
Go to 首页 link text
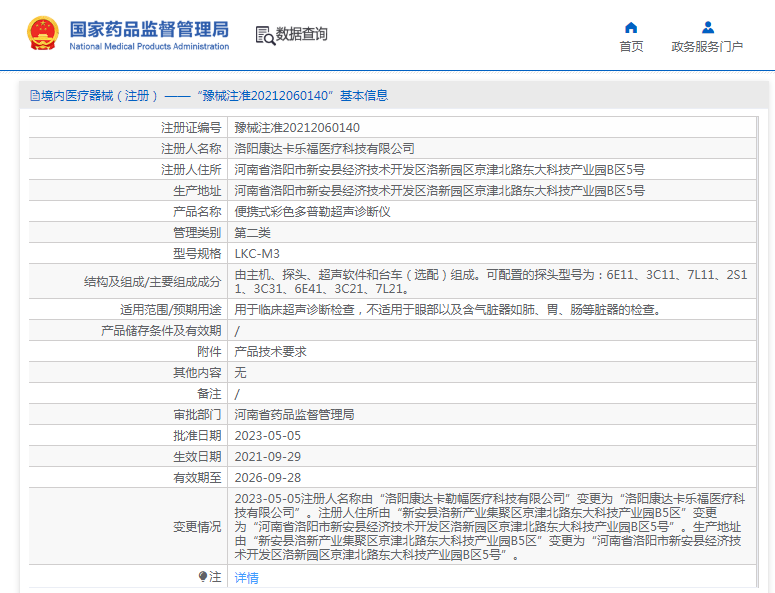[x=631, y=46]
